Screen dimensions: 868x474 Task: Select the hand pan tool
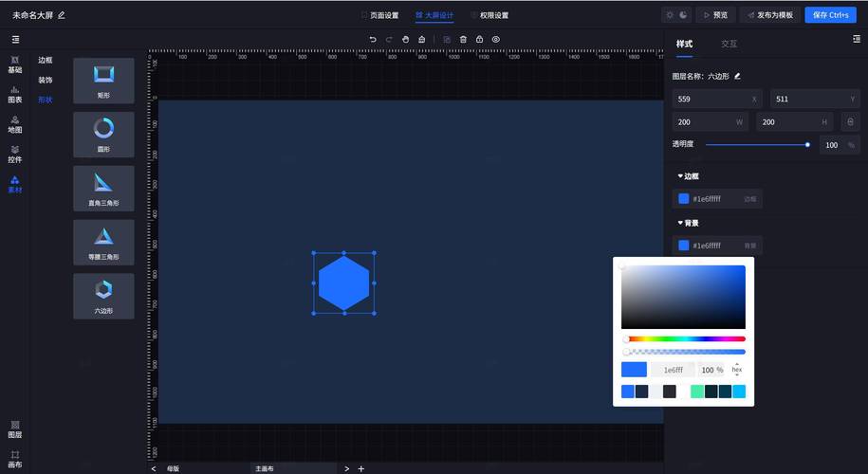pos(405,39)
